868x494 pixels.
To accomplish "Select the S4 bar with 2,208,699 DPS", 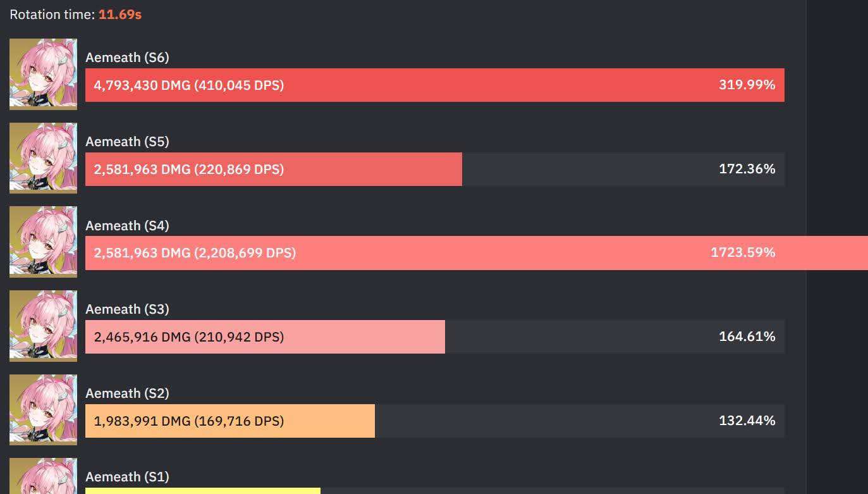I will (x=477, y=253).
